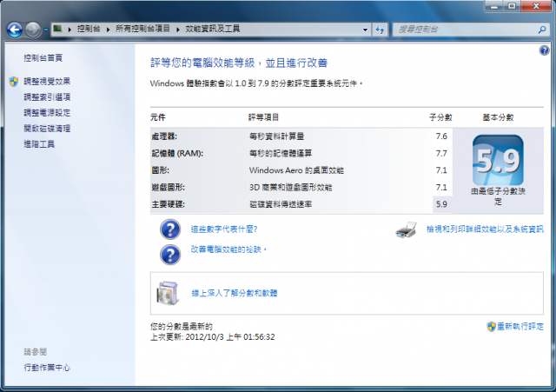Click the 基本分數 column header
The image size is (556, 392).
(x=498, y=117)
